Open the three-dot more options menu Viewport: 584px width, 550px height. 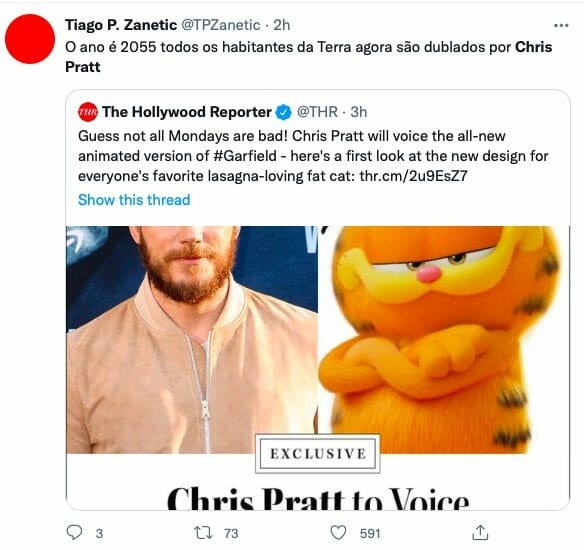coord(561,26)
